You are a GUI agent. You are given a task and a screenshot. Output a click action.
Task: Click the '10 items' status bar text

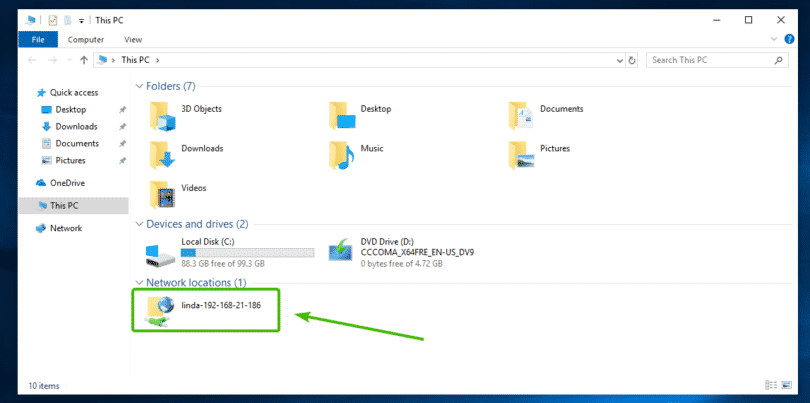pos(44,386)
